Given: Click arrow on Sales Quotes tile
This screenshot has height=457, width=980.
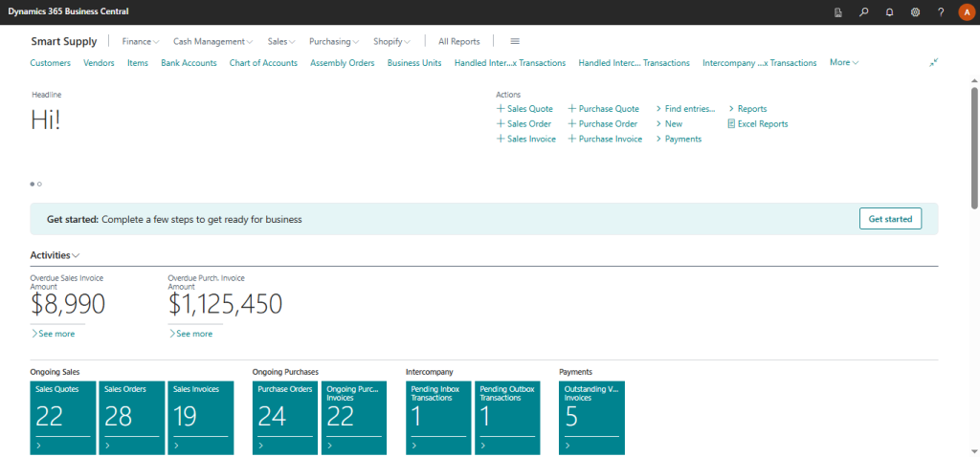Looking at the screenshot, I should (x=39, y=446).
